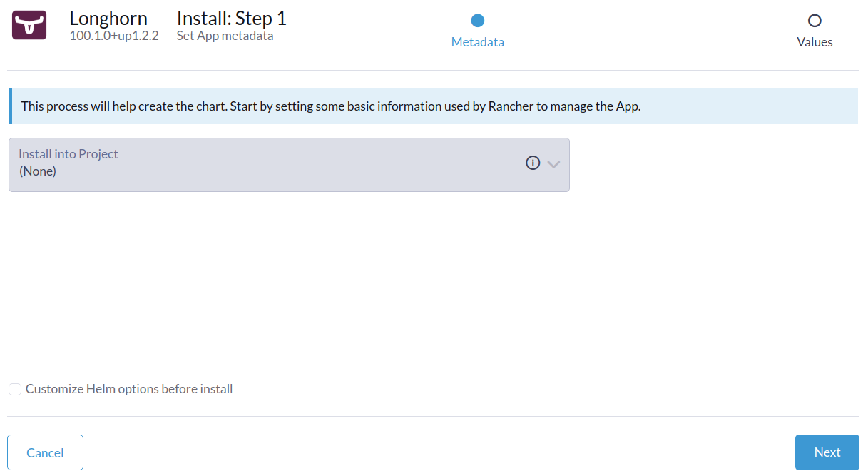
Task: Switch to the Values step label
Action: tap(815, 42)
